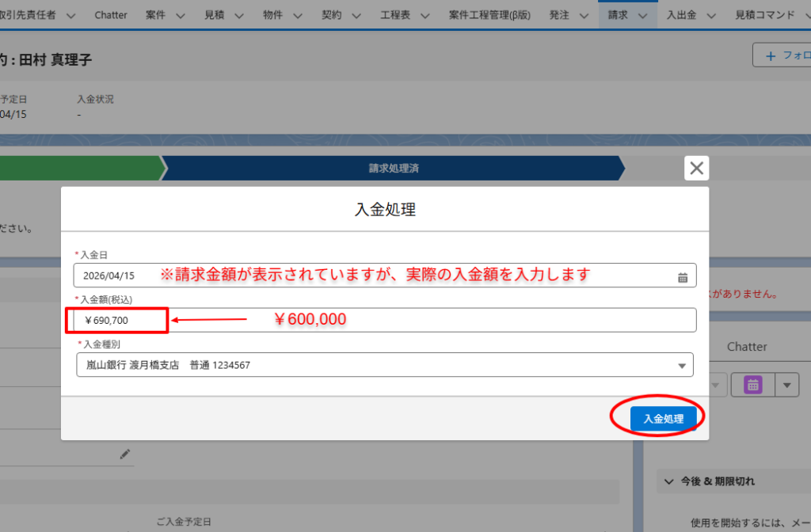This screenshot has height=532, width=811.
Task: Open the Chatter navigation tab
Action: click(110, 15)
